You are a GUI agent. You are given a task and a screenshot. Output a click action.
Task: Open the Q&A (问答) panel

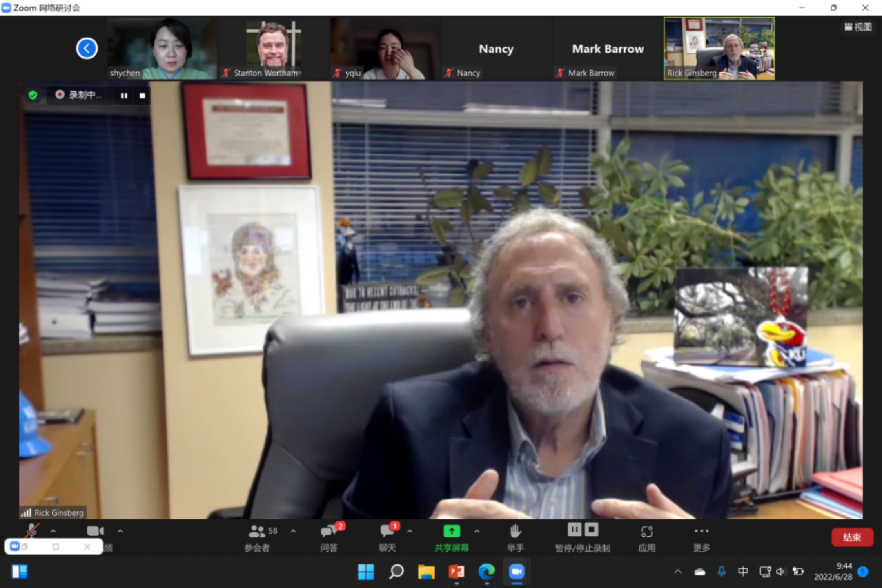(x=330, y=538)
